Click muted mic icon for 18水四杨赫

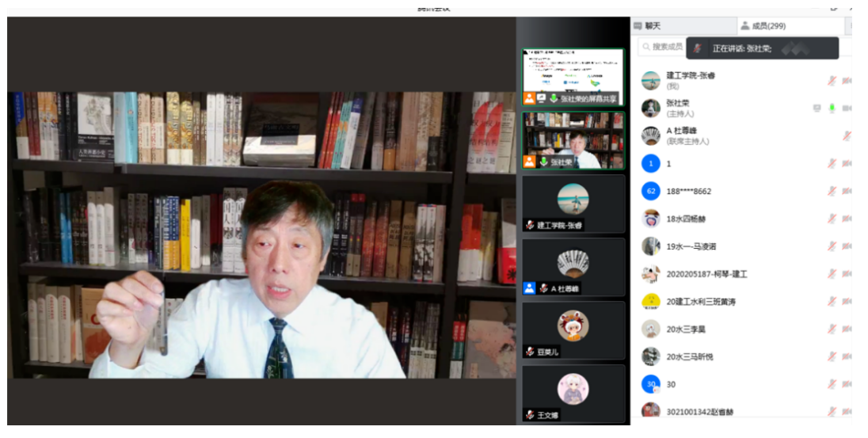[832, 219]
